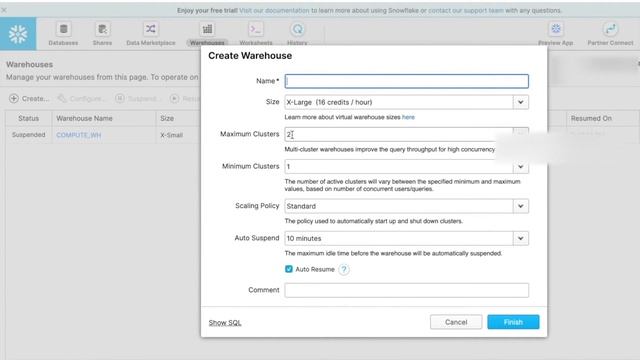Open the Data Marketplace icon
The width and height of the screenshot is (640, 360).
pos(151,29)
